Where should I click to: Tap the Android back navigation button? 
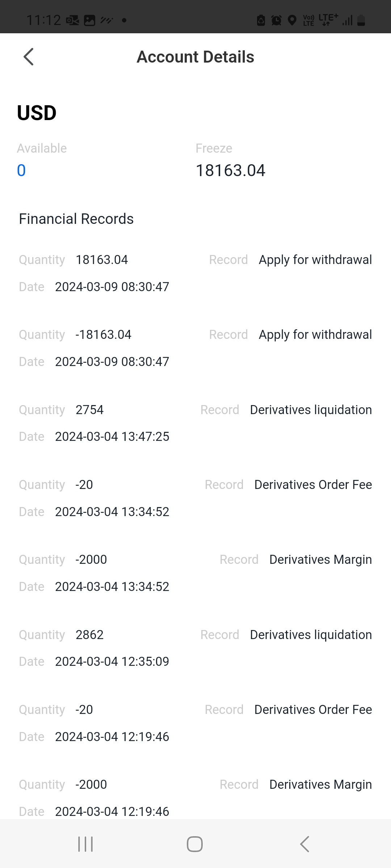(x=305, y=844)
